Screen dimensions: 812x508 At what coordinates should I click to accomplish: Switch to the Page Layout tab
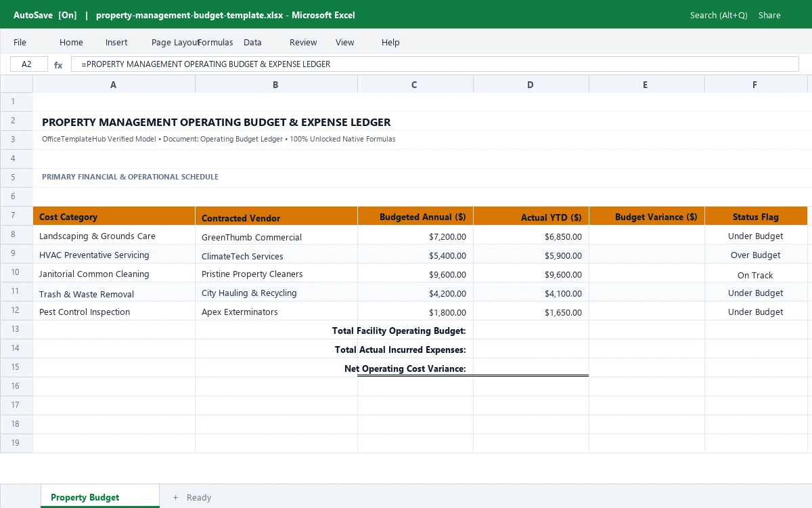(175, 42)
